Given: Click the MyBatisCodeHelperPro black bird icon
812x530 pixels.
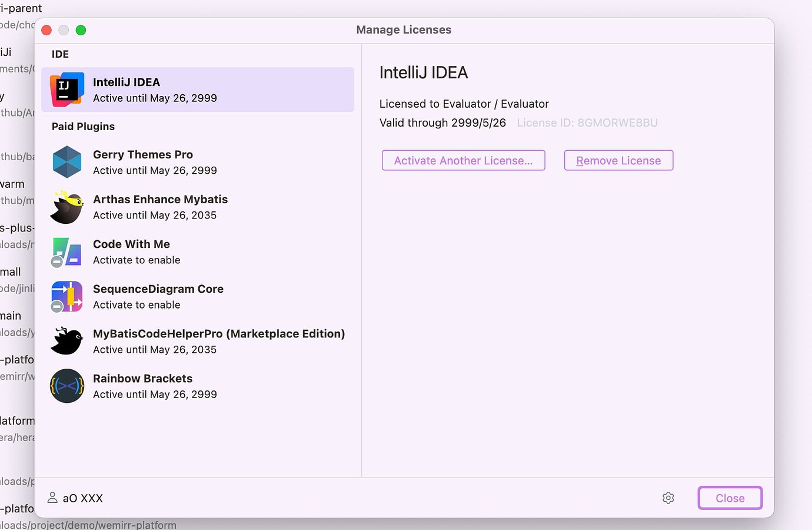Looking at the screenshot, I should 67,341.
